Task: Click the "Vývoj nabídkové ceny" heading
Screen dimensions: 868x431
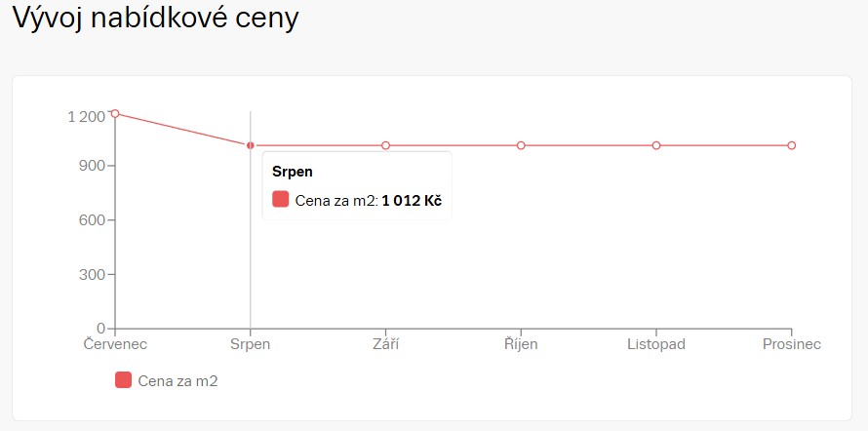Action: 155,20
